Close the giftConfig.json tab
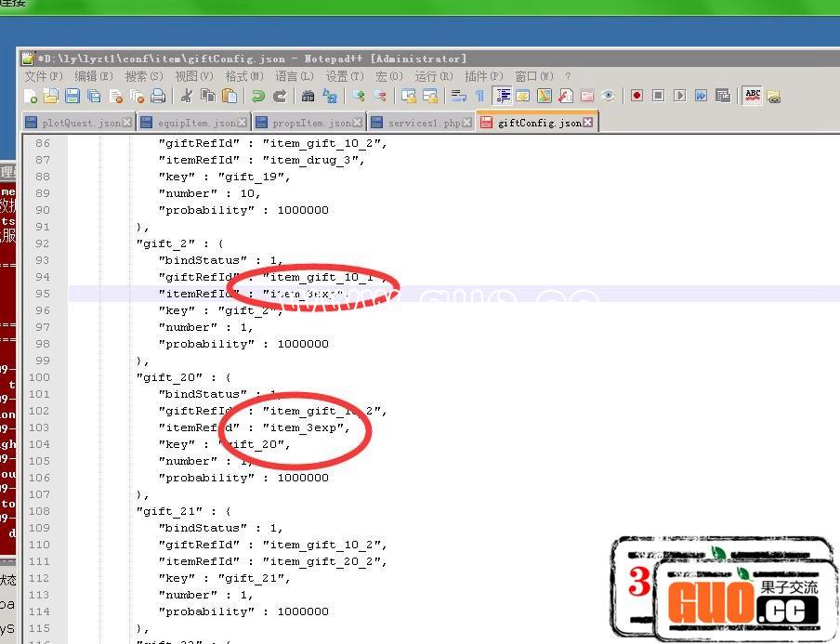Image resolution: width=840 pixels, height=644 pixels. click(590, 123)
